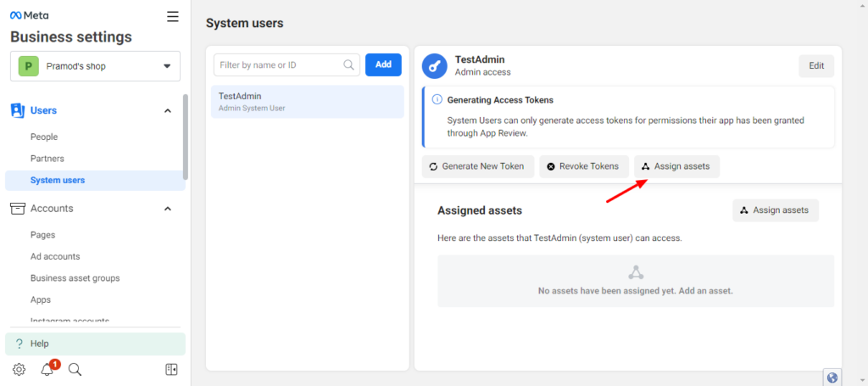This screenshot has height=386, width=868.
Task: Collapse the Users section
Action: tap(167, 110)
